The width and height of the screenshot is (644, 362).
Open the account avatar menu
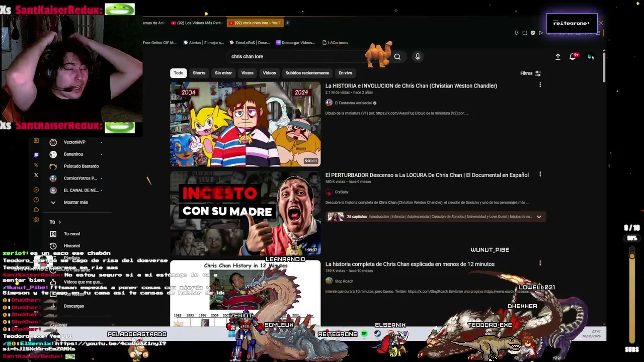click(x=591, y=57)
